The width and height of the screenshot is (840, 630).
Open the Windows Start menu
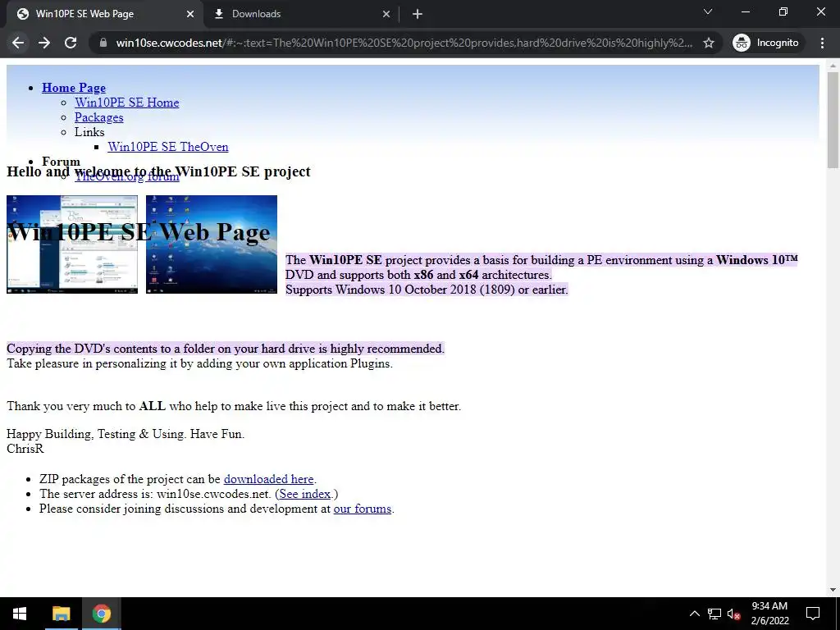[x=20, y=614]
